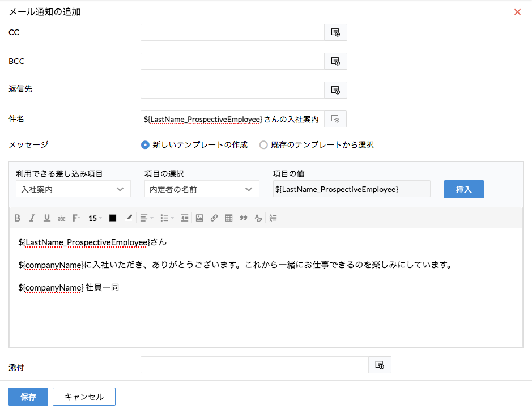Open the text alignment dropdown
Viewport: 532px width, 413px height.
pos(146,218)
